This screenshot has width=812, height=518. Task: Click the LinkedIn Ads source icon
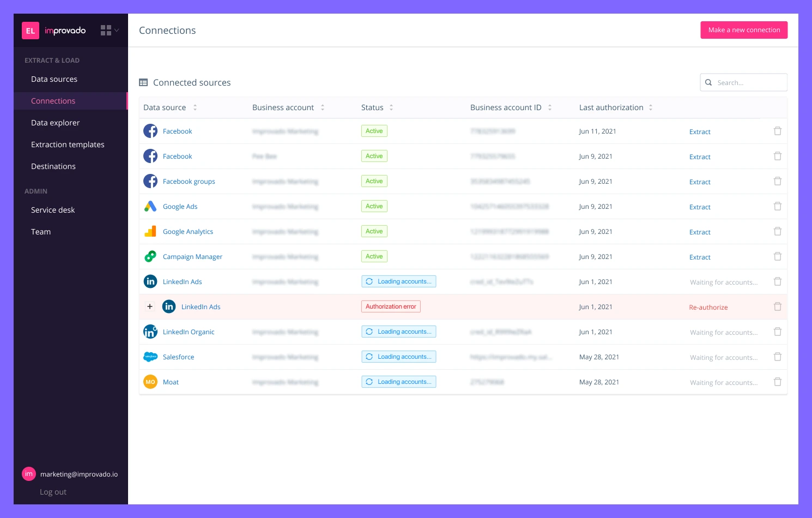(x=150, y=281)
